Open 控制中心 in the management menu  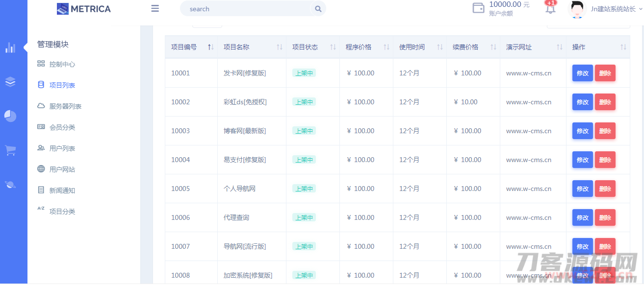[x=62, y=64]
